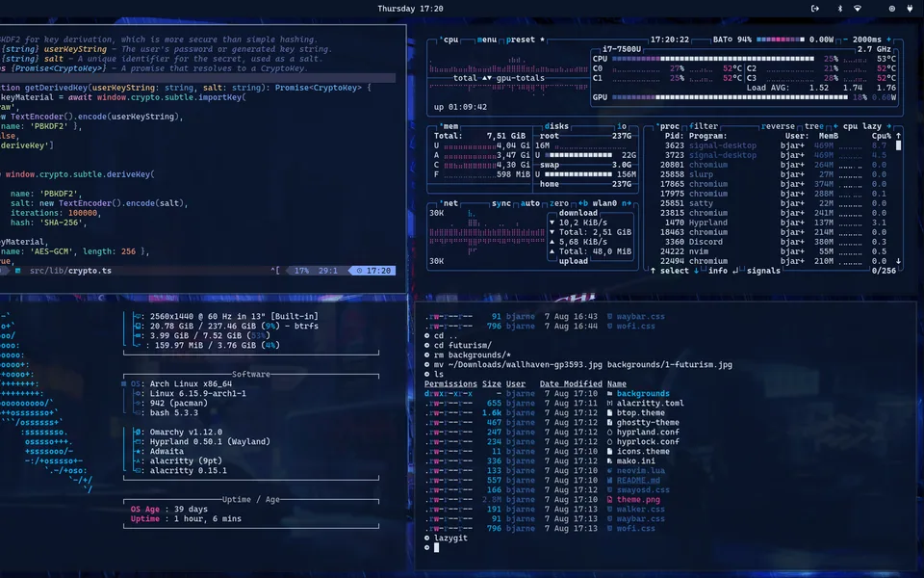Click the minus icon before 2000ms in btop

pos(845,39)
